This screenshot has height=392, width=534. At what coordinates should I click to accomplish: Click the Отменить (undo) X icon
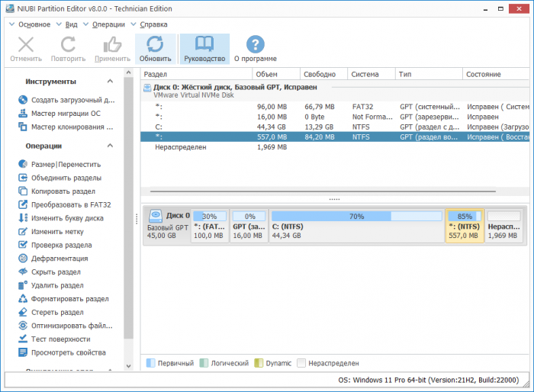click(x=26, y=45)
